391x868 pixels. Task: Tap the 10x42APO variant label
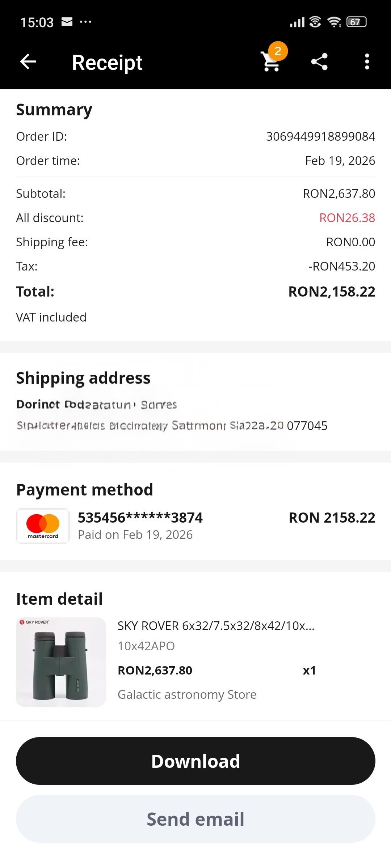pyautogui.click(x=146, y=646)
